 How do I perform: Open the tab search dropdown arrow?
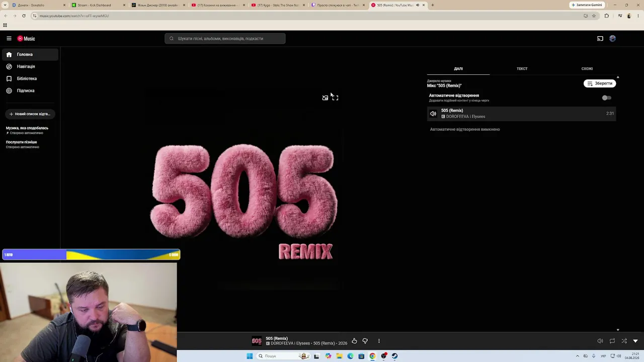5,5
